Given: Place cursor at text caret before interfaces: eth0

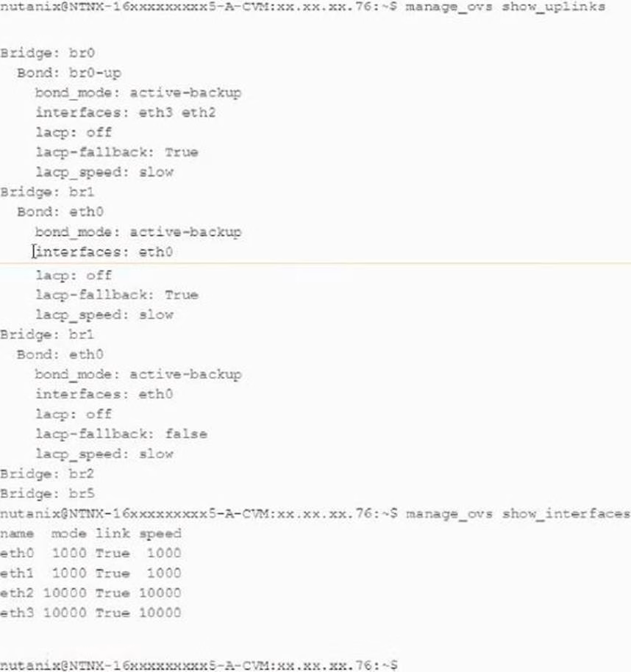Looking at the screenshot, I should tap(35, 251).
